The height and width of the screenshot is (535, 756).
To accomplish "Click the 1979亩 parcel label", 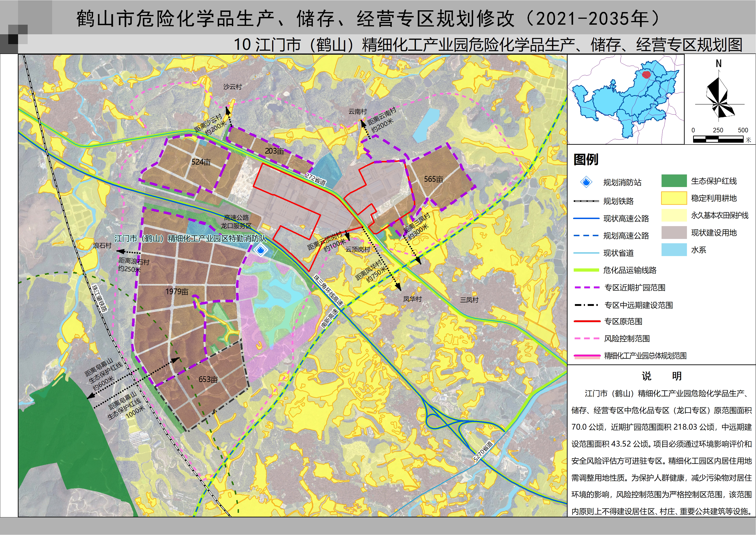I will coord(177,292).
